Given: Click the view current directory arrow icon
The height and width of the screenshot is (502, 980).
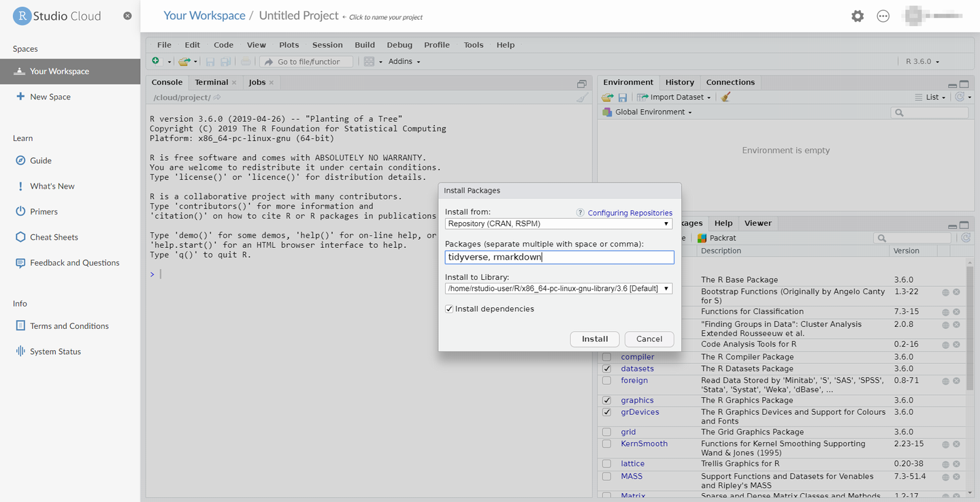Looking at the screenshot, I should pyautogui.click(x=218, y=97).
